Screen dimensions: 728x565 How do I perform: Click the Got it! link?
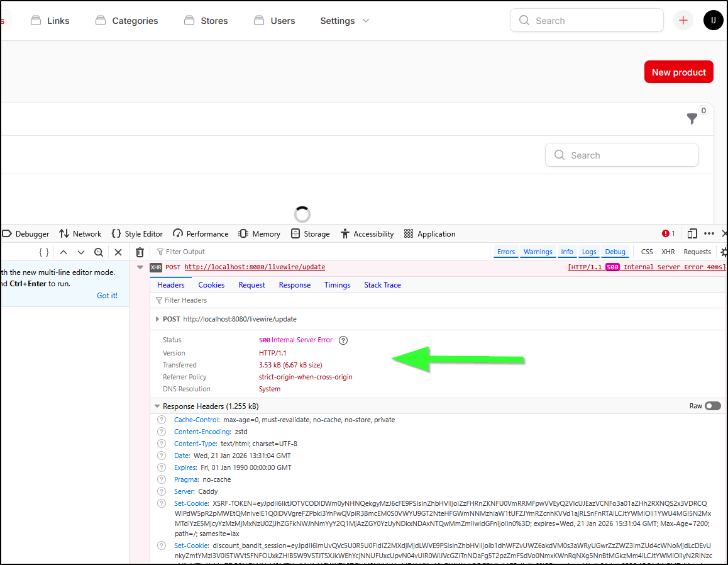(x=107, y=296)
